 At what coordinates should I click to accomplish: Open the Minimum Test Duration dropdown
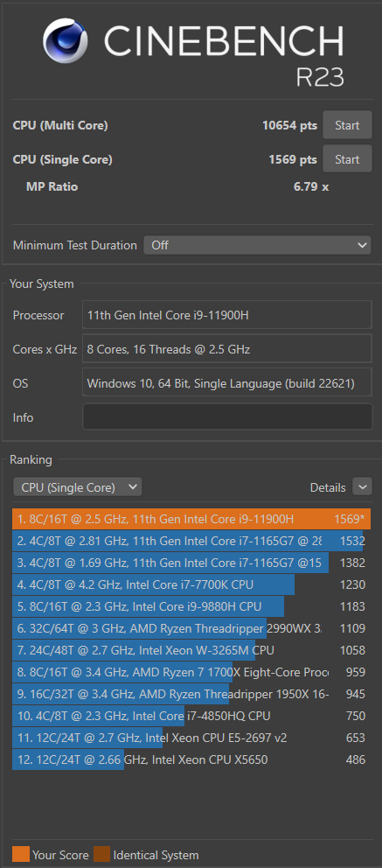pyautogui.click(x=257, y=245)
